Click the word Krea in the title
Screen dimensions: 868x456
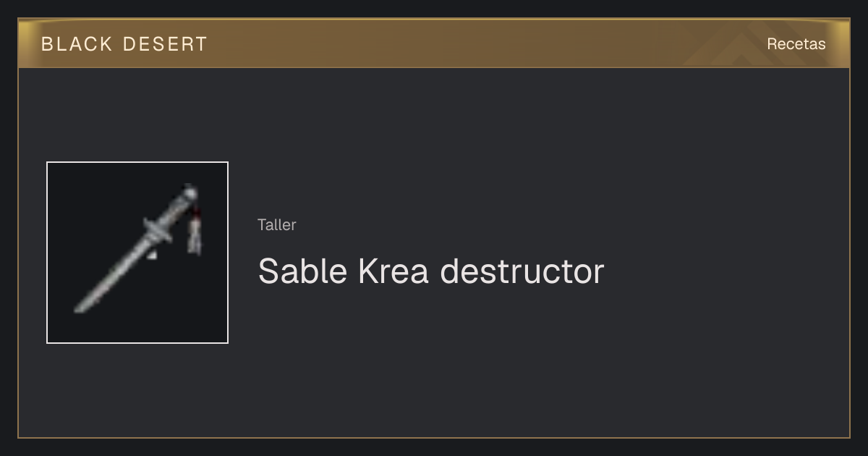(393, 271)
